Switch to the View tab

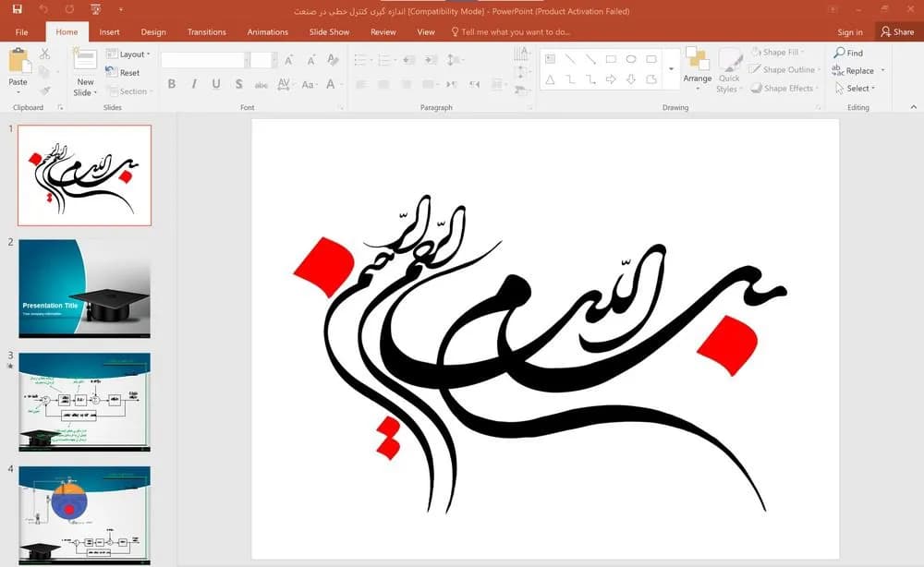425,31
